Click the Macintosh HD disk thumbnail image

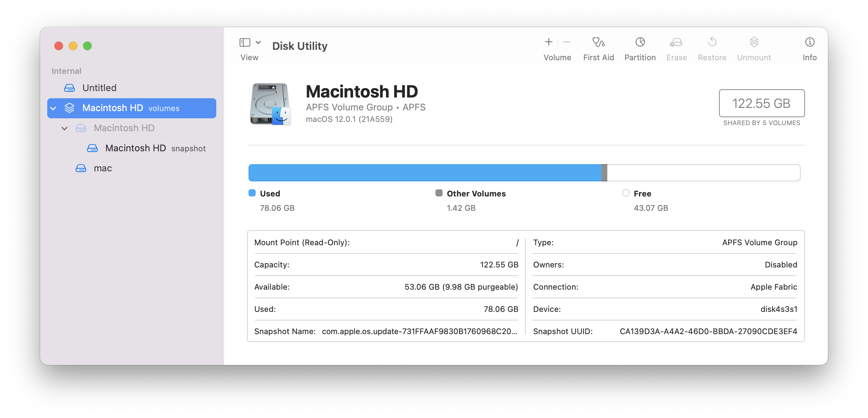(x=270, y=104)
